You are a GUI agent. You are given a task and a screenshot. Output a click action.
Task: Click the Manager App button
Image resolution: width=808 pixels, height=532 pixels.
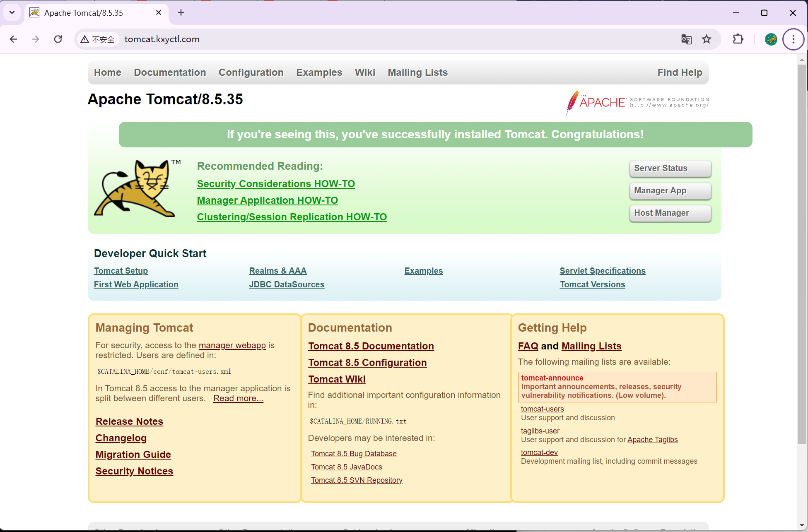[x=670, y=191]
